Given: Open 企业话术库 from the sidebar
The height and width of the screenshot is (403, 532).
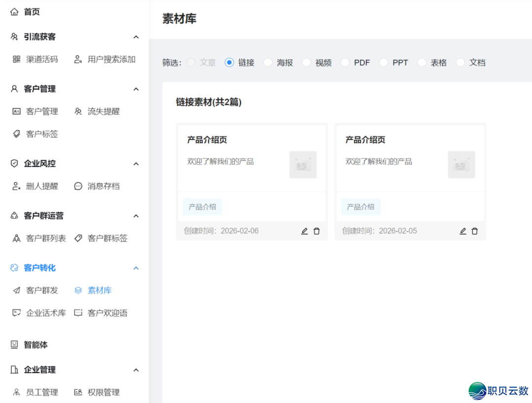Looking at the screenshot, I should coord(46,312).
